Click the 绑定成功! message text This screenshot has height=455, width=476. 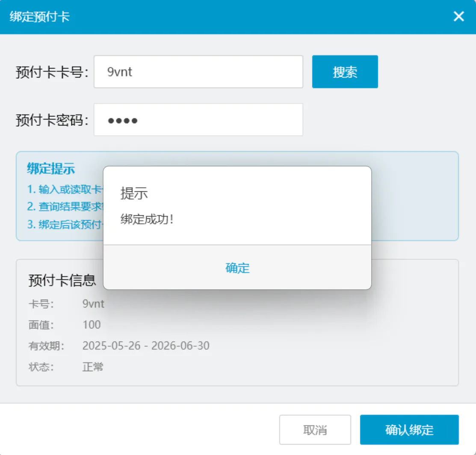click(147, 219)
